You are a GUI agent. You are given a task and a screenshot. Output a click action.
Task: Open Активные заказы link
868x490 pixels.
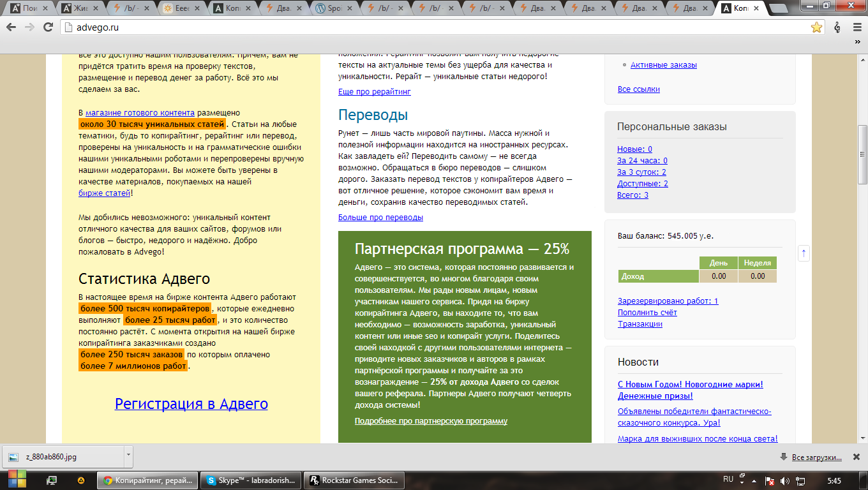pos(664,65)
